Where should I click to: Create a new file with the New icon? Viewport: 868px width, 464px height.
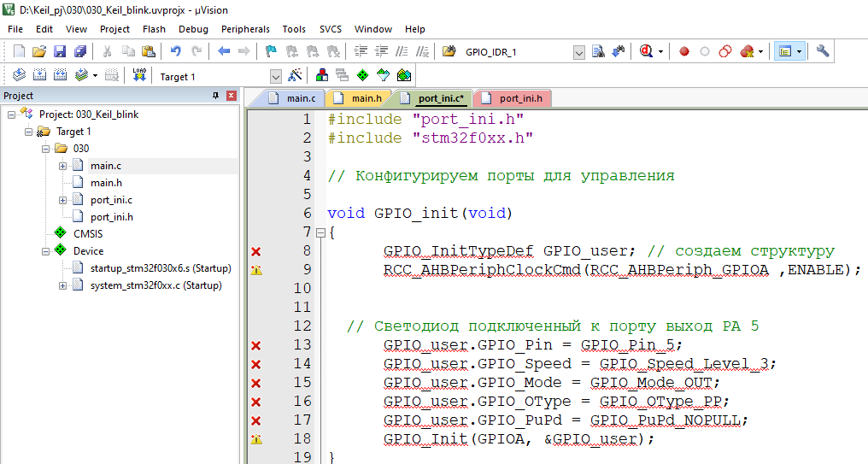(19, 51)
